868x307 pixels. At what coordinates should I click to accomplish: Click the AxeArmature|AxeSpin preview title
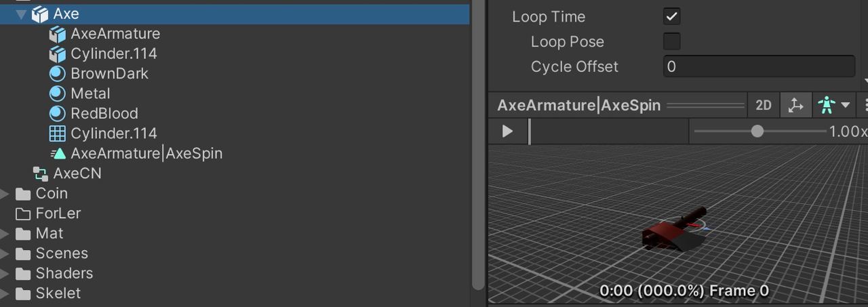(579, 105)
